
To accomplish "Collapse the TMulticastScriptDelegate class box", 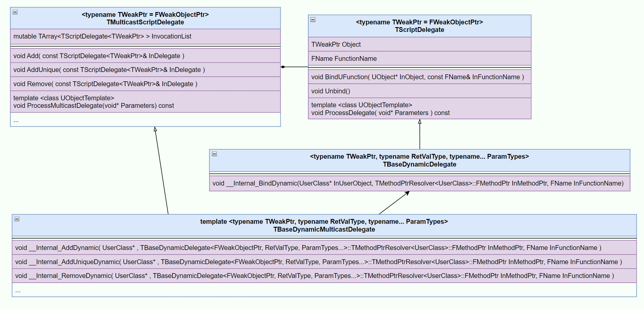I will [15, 12].
